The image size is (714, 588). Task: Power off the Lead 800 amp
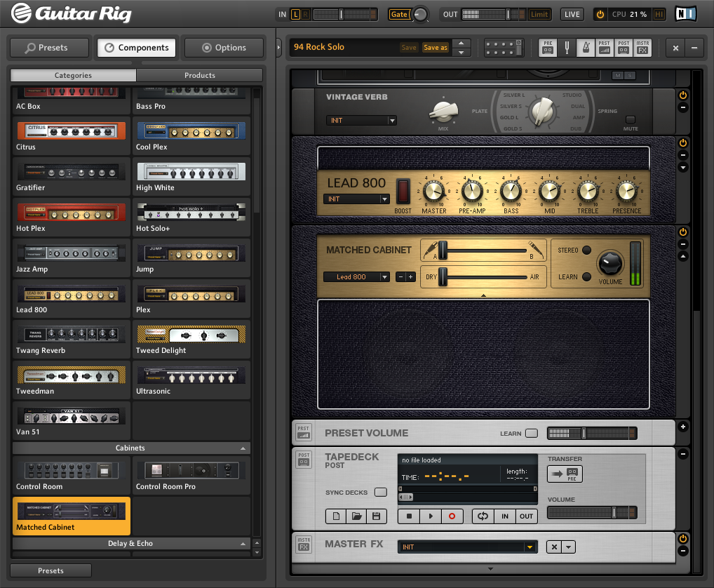pyautogui.click(x=683, y=143)
